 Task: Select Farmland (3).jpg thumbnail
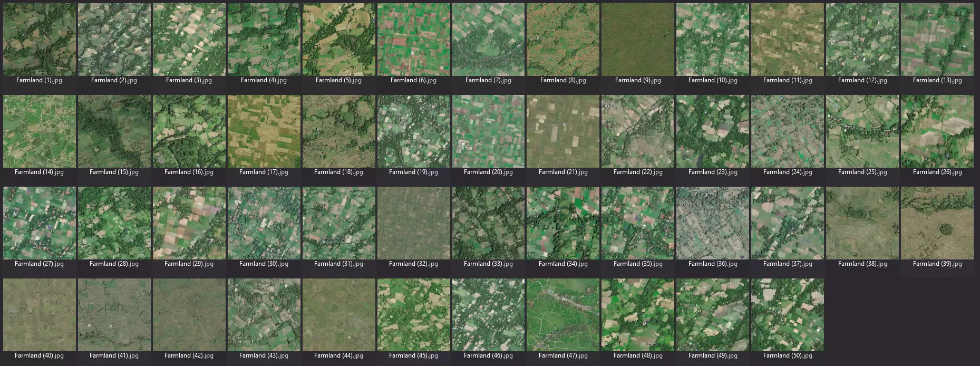[189, 40]
